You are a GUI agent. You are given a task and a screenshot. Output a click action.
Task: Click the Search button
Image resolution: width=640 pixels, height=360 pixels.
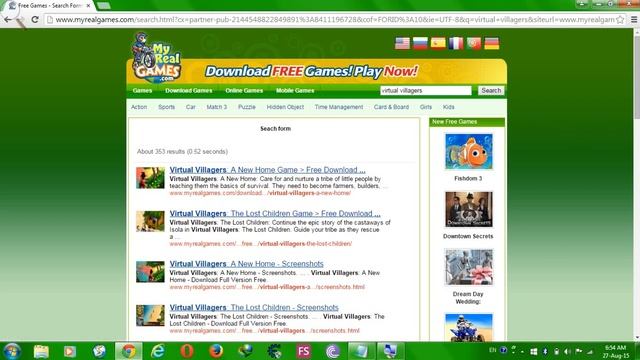(491, 91)
